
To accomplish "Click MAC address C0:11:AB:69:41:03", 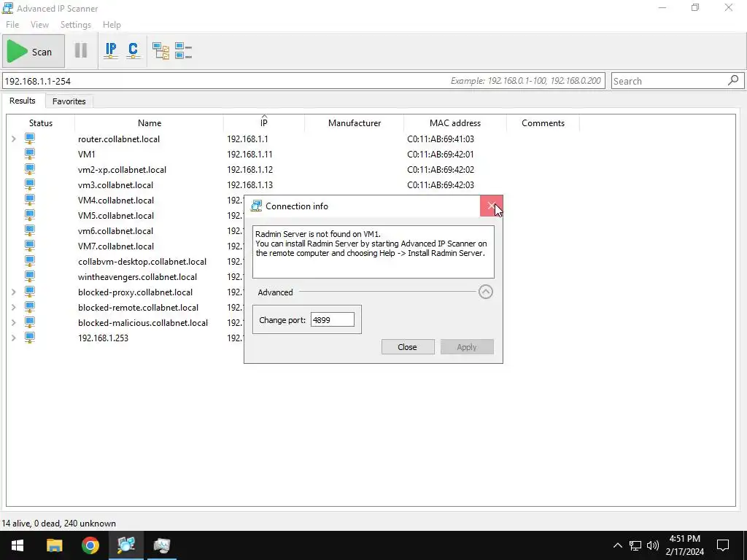I will point(441,139).
